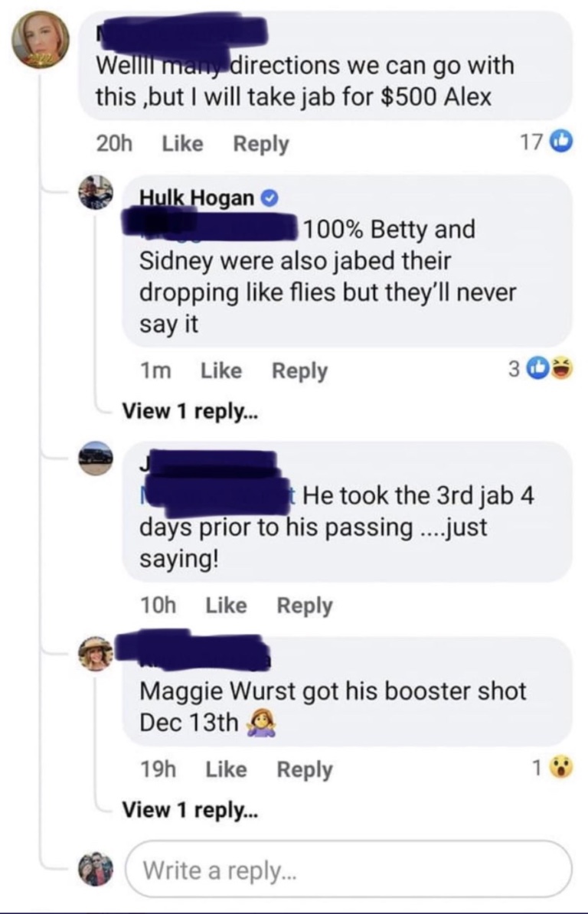Like the 20h top-level comment
Screen dimensions: 588x914
(x=182, y=143)
